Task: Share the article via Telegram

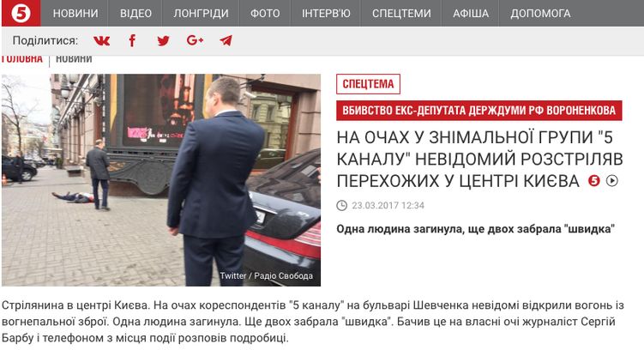Action: coord(226,40)
